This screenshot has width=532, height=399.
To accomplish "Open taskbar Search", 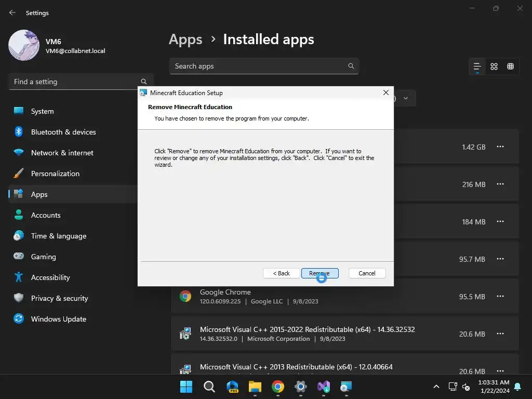I will coord(209,387).
